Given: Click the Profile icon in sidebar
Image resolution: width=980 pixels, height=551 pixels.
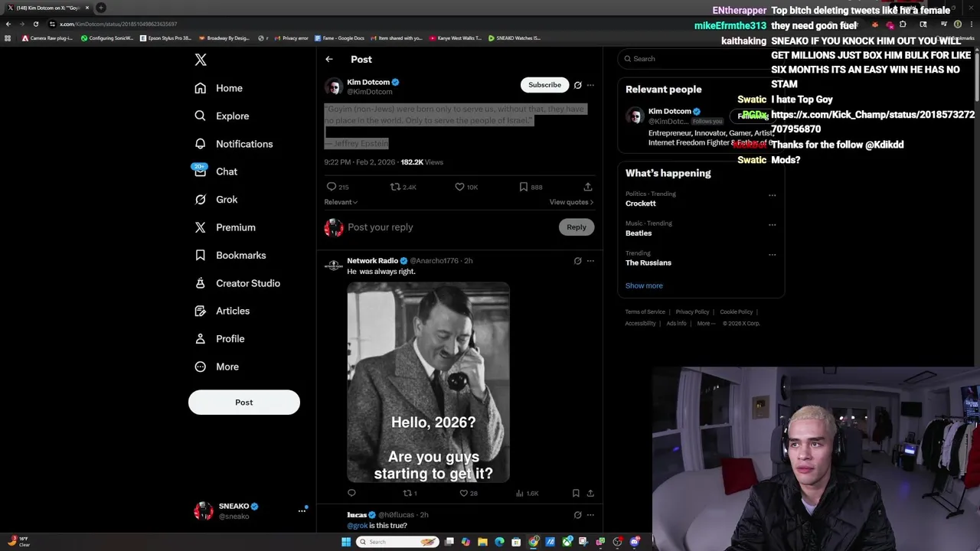Looking at the screenshot, I should pyautogui.click(x=201, y=339).
